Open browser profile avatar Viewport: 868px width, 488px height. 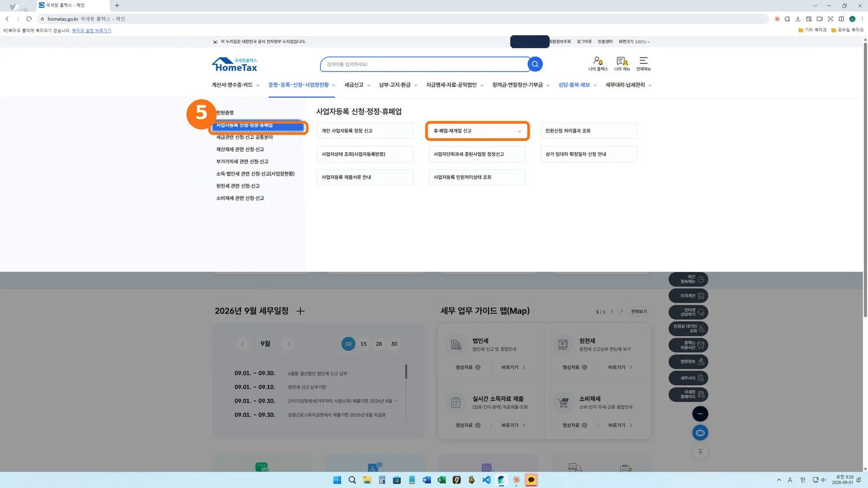coord(852,18)
